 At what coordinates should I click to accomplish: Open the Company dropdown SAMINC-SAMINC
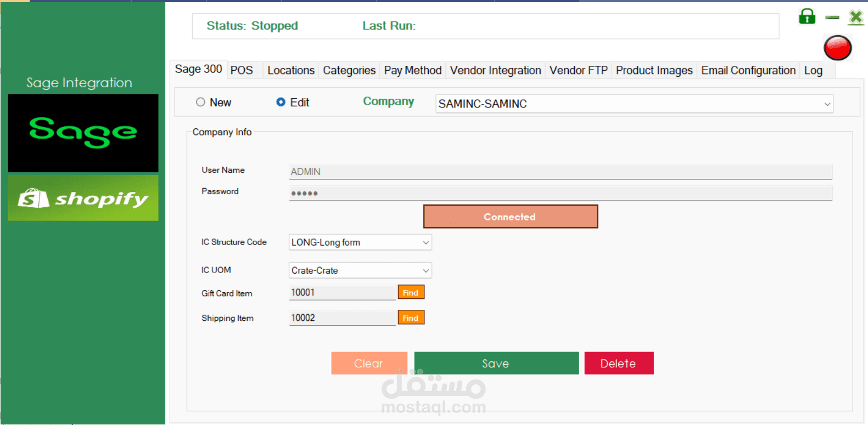(x=634, y=104)
